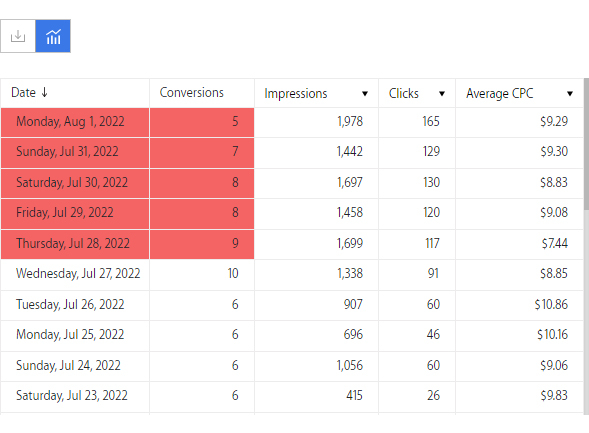Screen dimensions: 589x433
Task: Click the Impressions column header text
Action: point(296,94)
